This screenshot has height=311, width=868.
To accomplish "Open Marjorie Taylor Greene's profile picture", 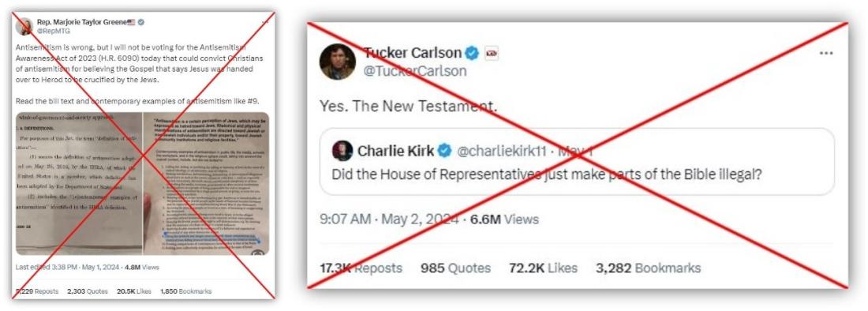I will pyautogui.click(x=24, y=26).
